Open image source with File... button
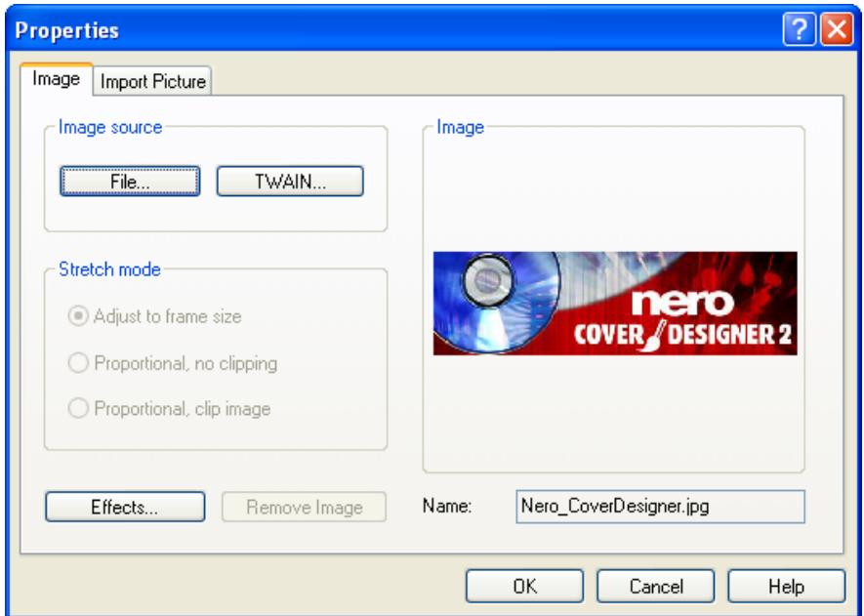Screen dimensions: 864x616 (x=130, y=182)
